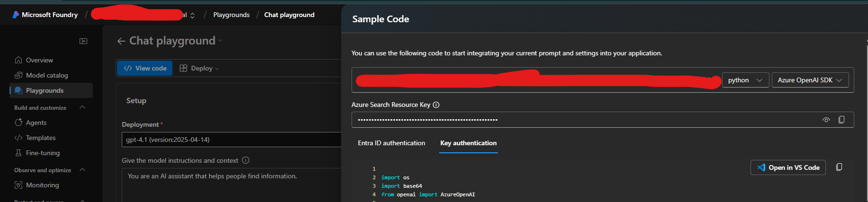Reveal the Azure Search key
The image size is (868, 202).
click(x=826, y=120)
